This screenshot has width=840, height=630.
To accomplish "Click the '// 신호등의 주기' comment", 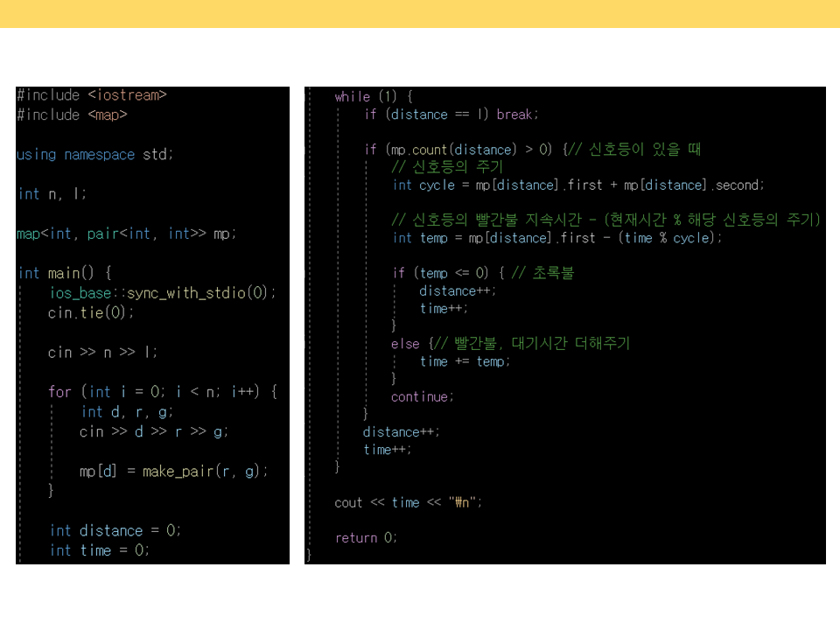I will [447, 167].
